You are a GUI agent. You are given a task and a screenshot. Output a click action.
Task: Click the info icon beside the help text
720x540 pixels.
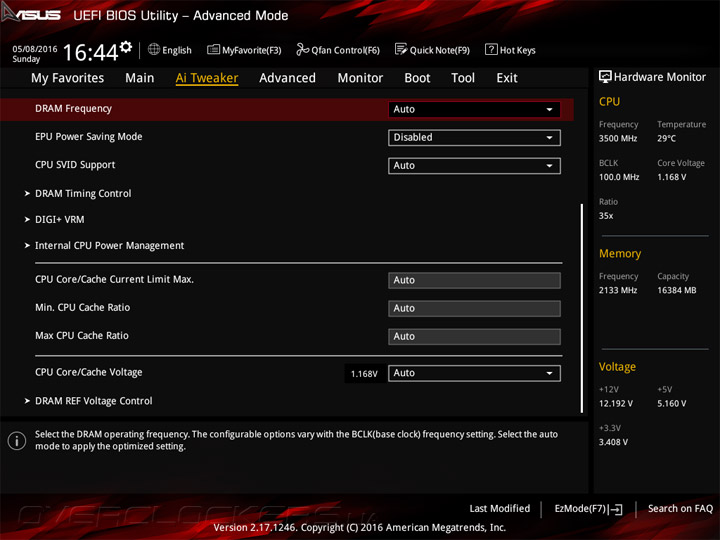pos(17,441)
